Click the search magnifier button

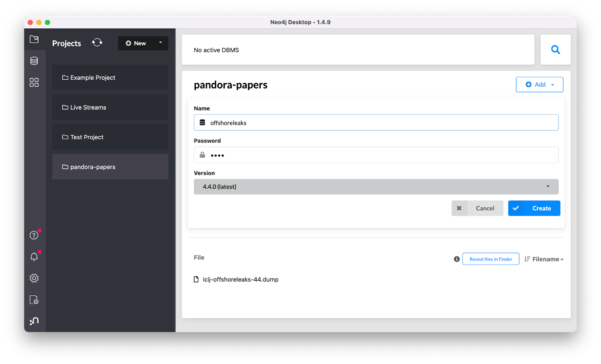point(556,50)
